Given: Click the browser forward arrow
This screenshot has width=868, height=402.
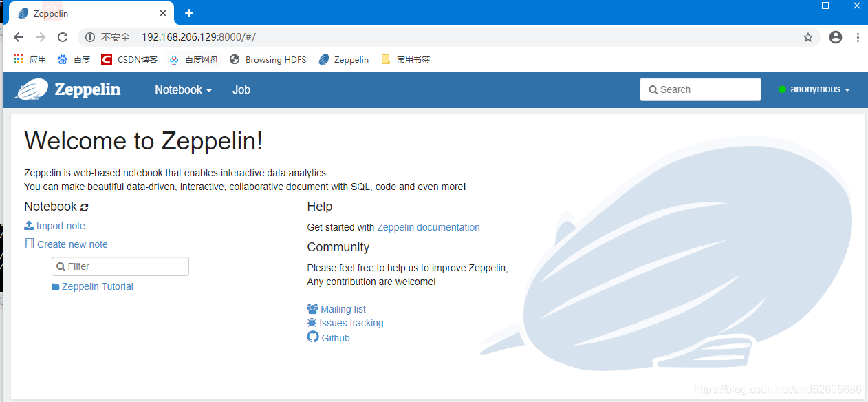Looking at the screenshot, I should point(41,37).
